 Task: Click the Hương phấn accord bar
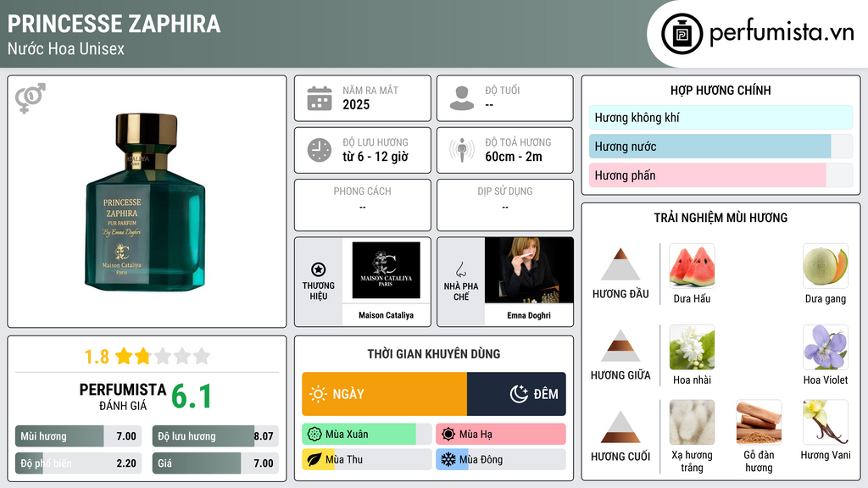tap(721, 175)
